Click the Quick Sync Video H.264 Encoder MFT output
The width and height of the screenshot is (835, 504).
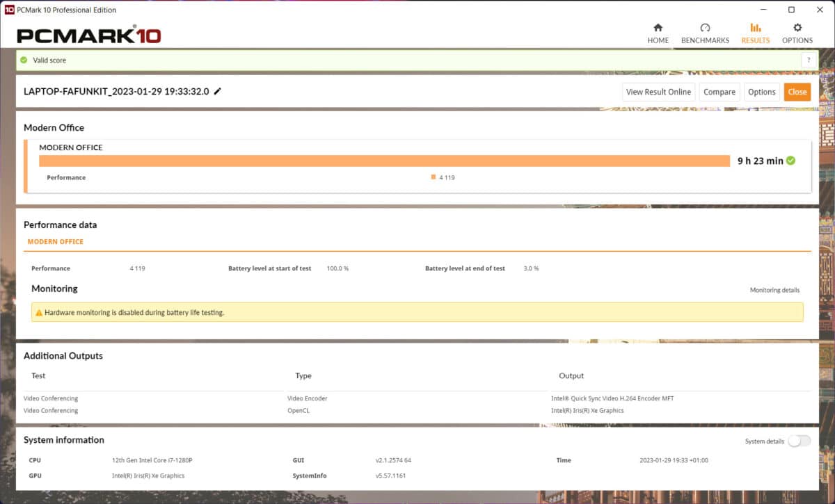(612, 398)
